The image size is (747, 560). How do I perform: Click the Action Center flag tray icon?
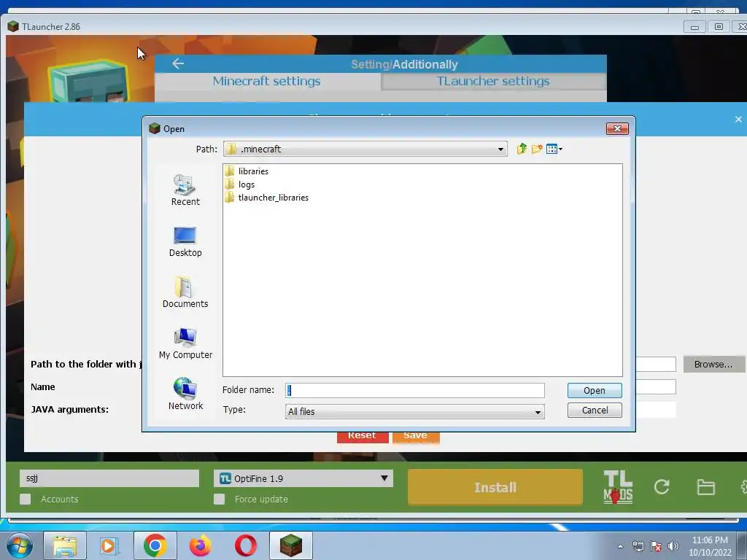pos(656,546)
